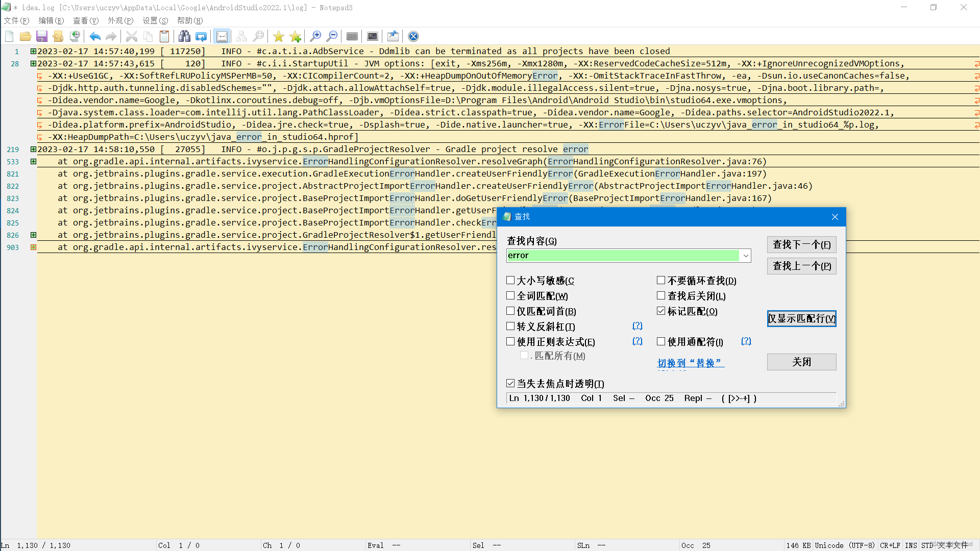The image size is (980, 551).
Task: Zoom out with magnifier minus icon
Action: click(332, 36)
